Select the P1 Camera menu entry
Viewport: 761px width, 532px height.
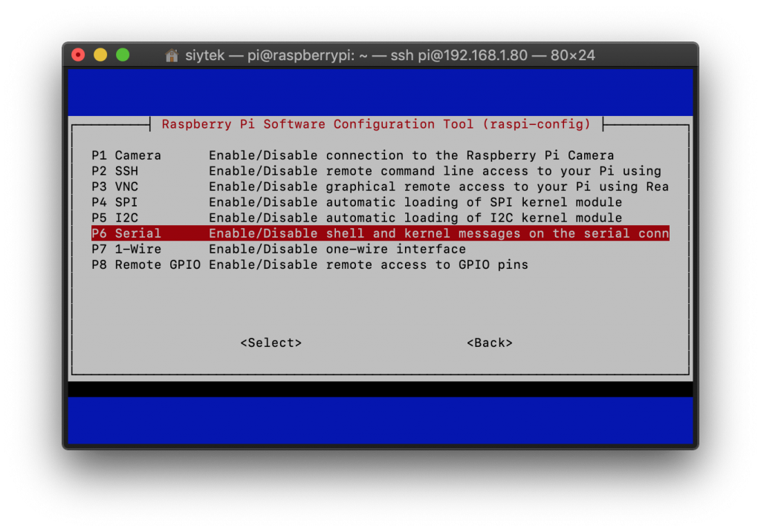[x=380, y=155]
